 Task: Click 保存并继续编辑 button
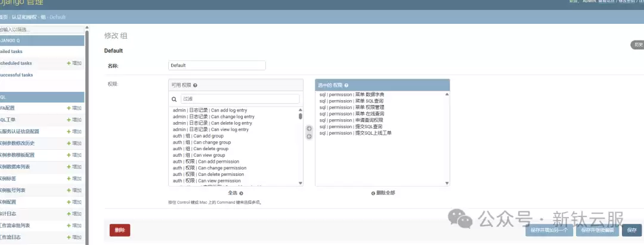(x=597, y=230)
